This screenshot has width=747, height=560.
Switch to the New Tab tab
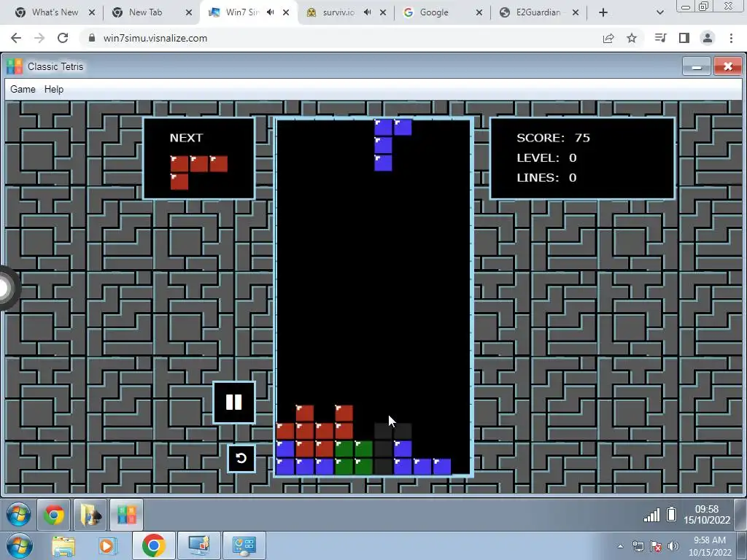pyautogui.click(x=145, y=12)
